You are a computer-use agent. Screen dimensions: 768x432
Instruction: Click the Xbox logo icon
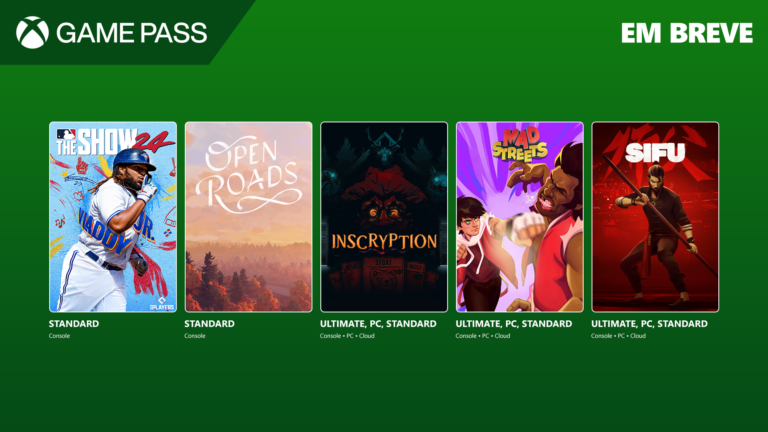tap(32, 33)
